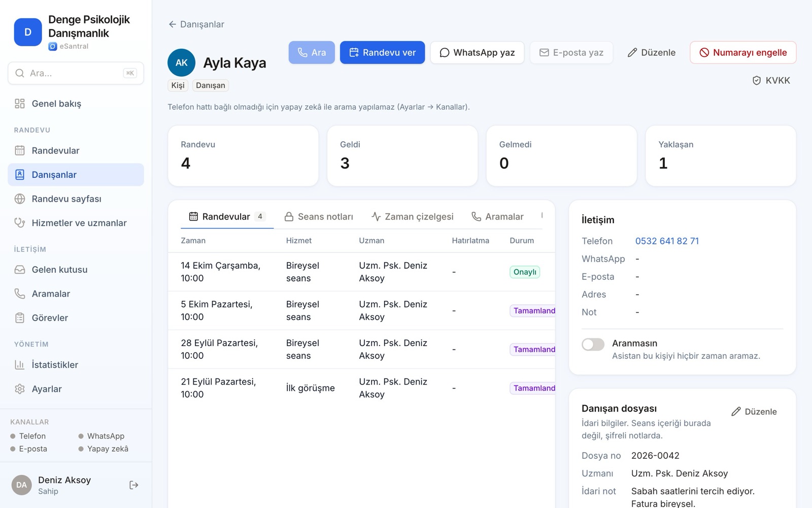Click the Denge Psikolojik Danışmanlık logo

[x=28, y=32]
